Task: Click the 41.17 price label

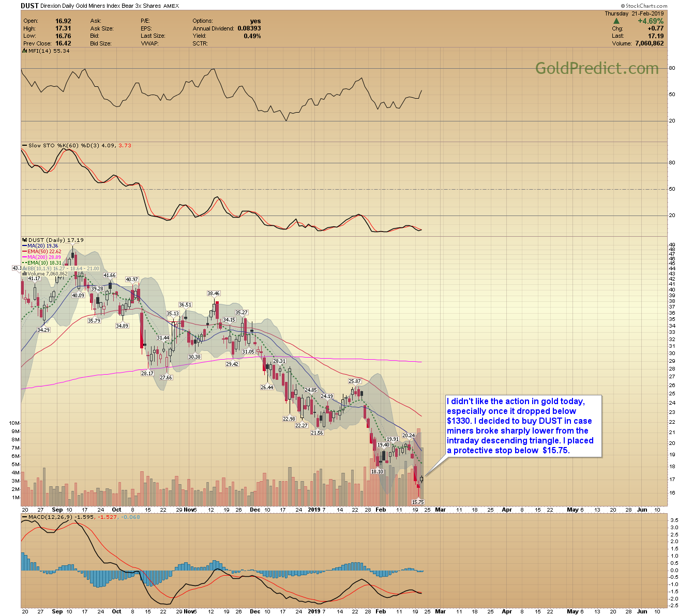Action: pos(34,279)
